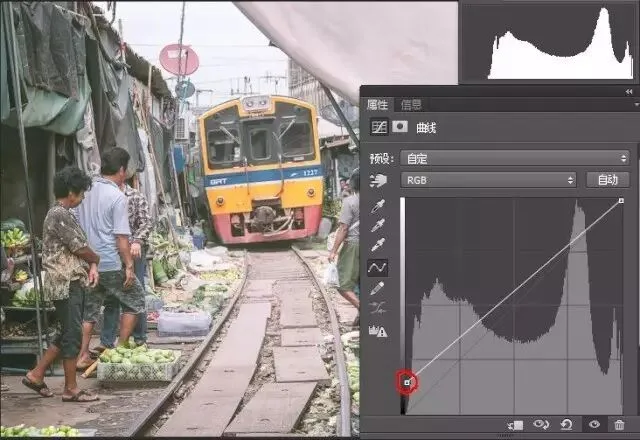Screen dimensions: 640x440
Task: Switch to the 信息 info tab
Action: (x=411, y=105)
